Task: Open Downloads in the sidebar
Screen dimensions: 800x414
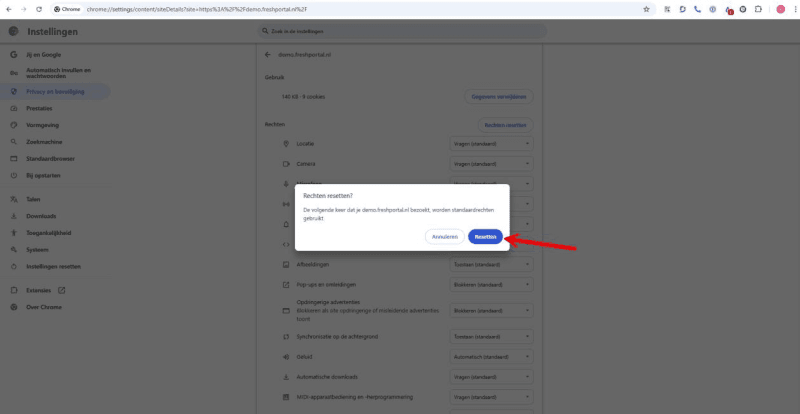Action: point(55,216)
